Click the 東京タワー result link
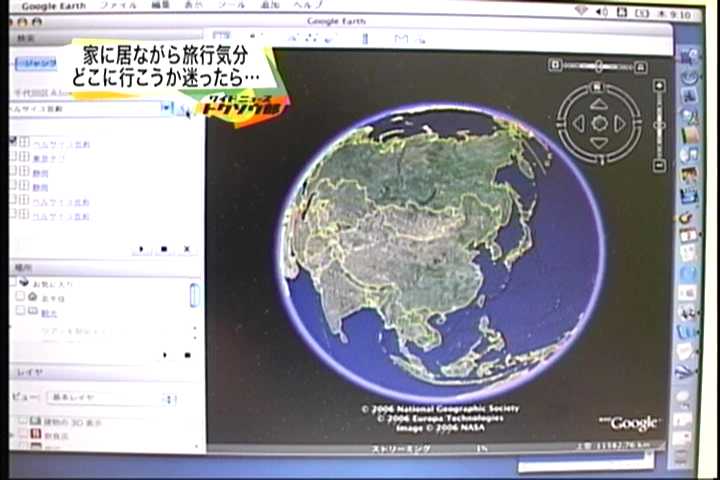The width and height of the screenshot is (720, 480). coord(48,159)
